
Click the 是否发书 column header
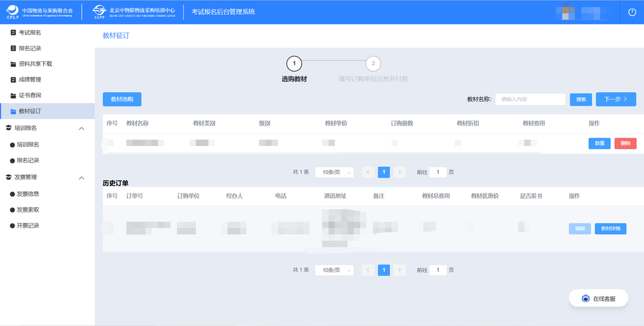coord(531,196)
